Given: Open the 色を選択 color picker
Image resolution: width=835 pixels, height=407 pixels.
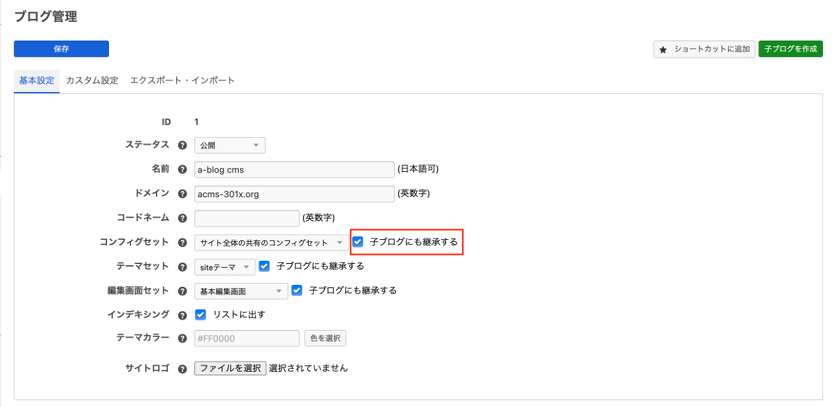Looking at the screenshot, I should pos(325,339).
